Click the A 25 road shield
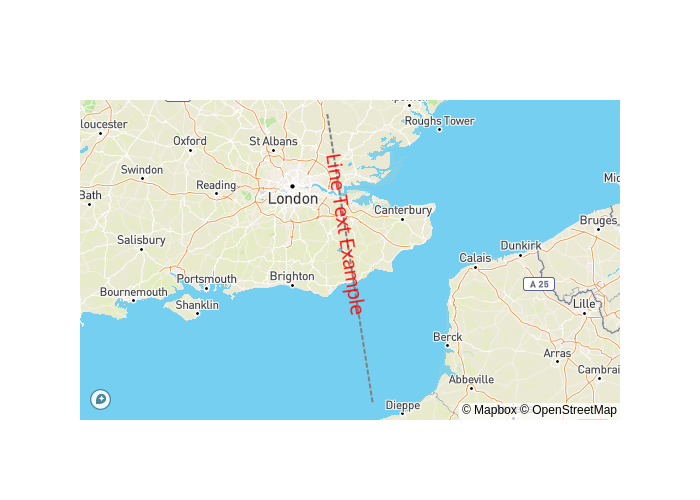Viewport: 700px width, 500px height. point(539,284)
